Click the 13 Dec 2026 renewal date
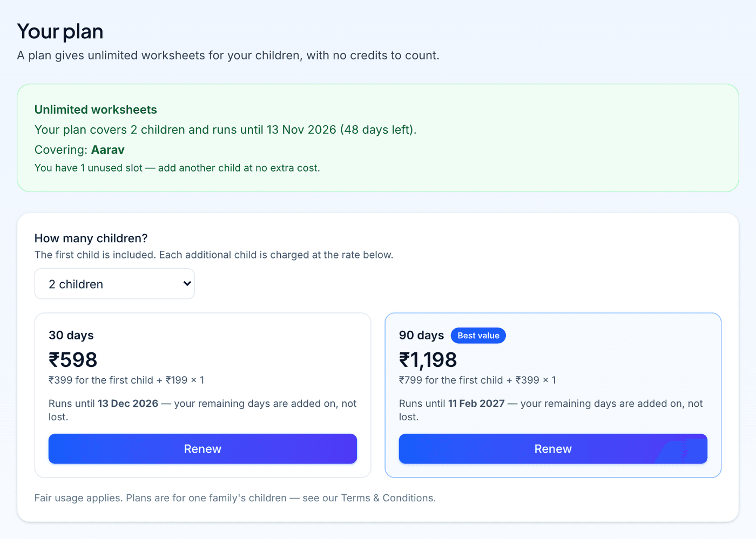The height and width of the screenshot is (539, 756). point(128,404)
